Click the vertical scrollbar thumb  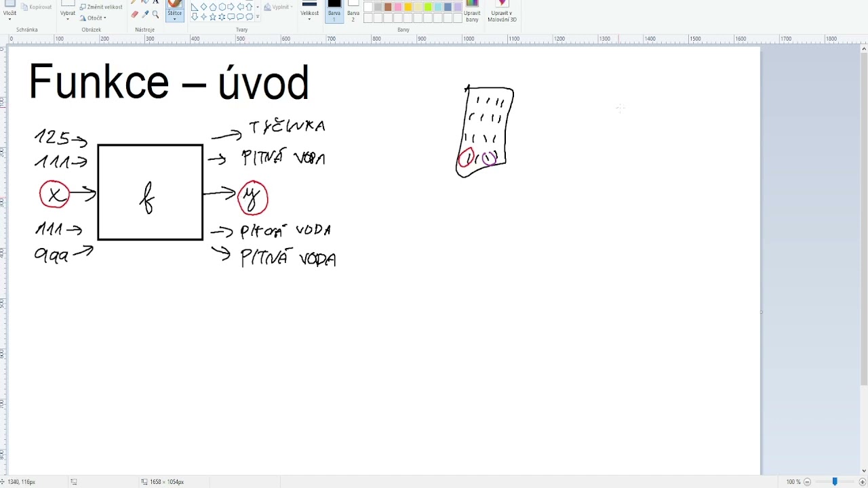(x=864, y=219)
